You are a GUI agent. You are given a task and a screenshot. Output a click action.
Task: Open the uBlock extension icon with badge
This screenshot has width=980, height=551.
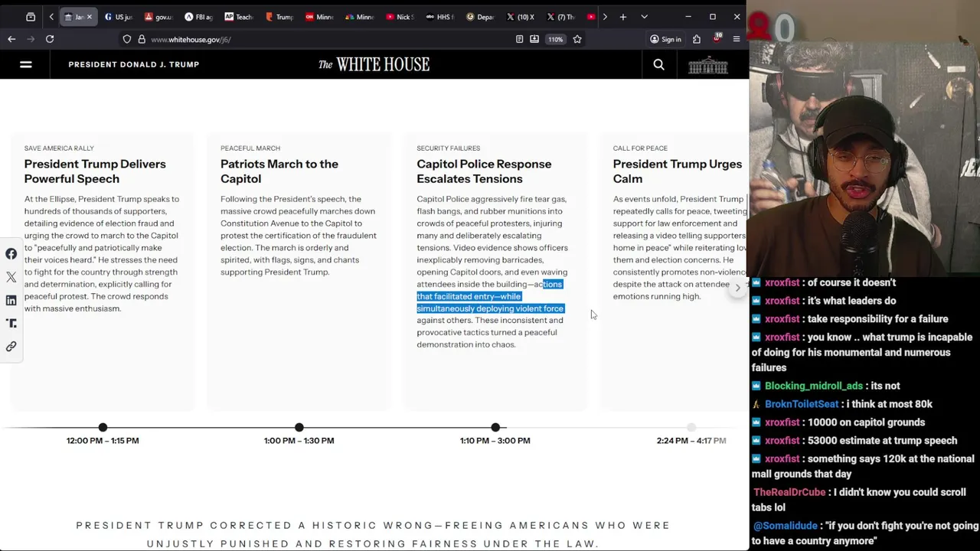(717, 38)
